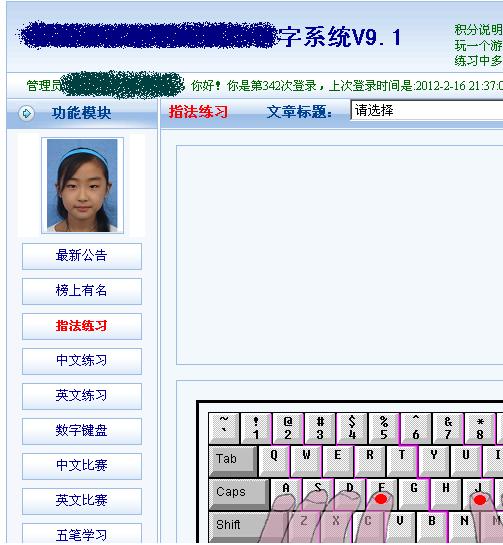Click the Q key on virtual keyboard
This screenshot has width=503, height=545.
pos(274,461)
